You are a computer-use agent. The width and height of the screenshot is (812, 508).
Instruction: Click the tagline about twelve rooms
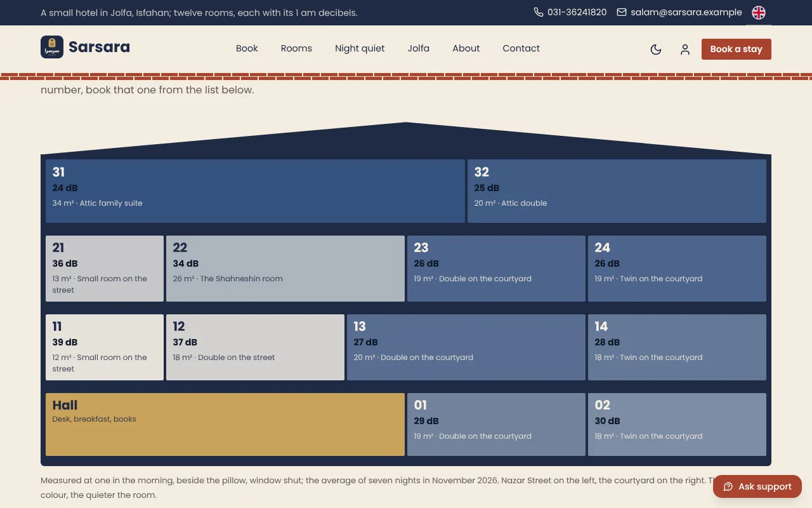point(199,13)
